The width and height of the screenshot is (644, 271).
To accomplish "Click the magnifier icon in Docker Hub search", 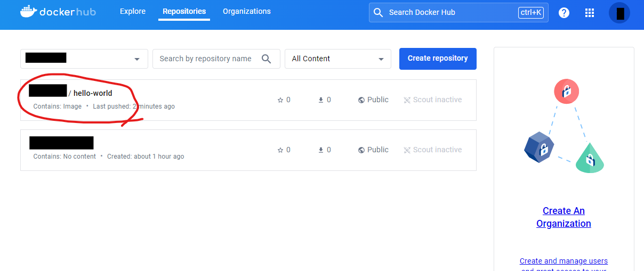I will point(379,12).
